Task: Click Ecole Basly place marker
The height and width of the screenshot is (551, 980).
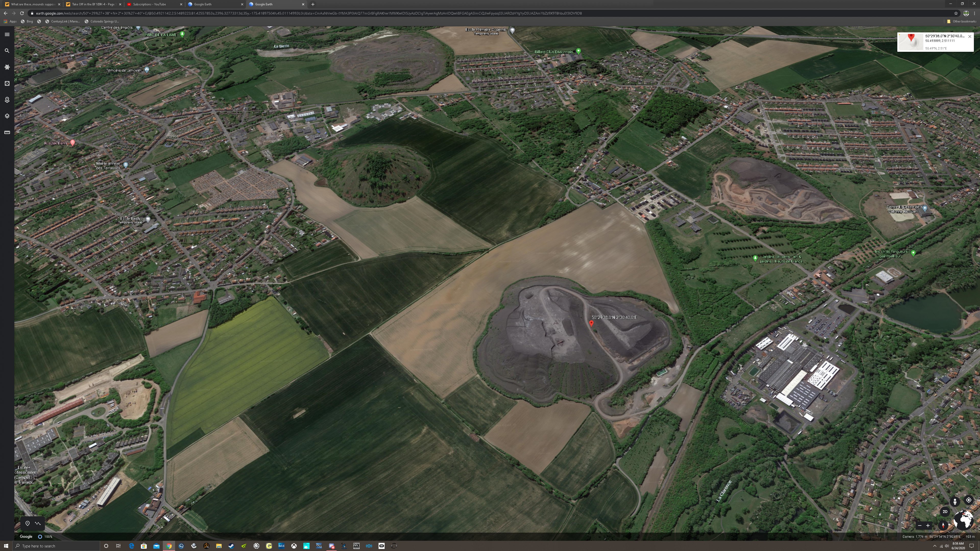Action: pos(148,219)
